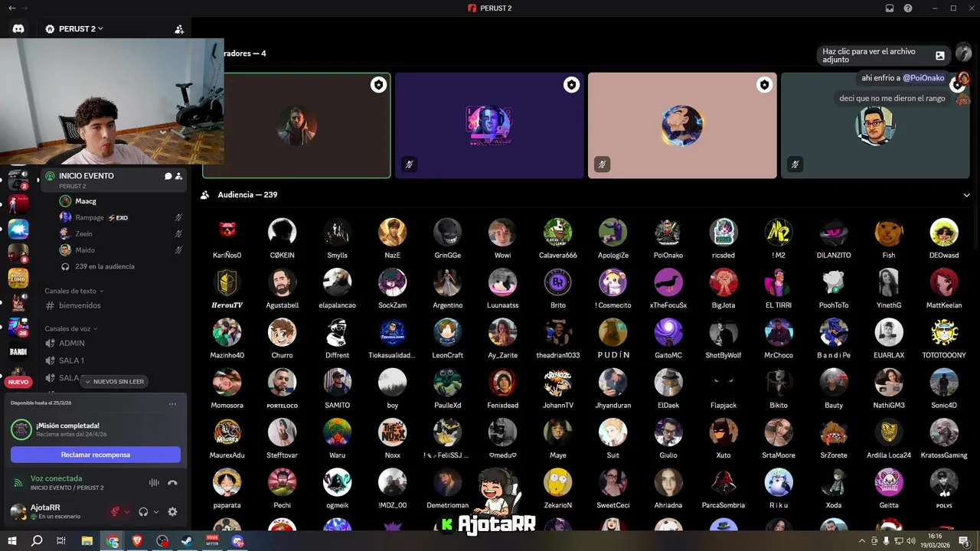Screen dimensions: 980x551
Task: Open noise suppression waveform icon
Action: (x=154, y=483)
